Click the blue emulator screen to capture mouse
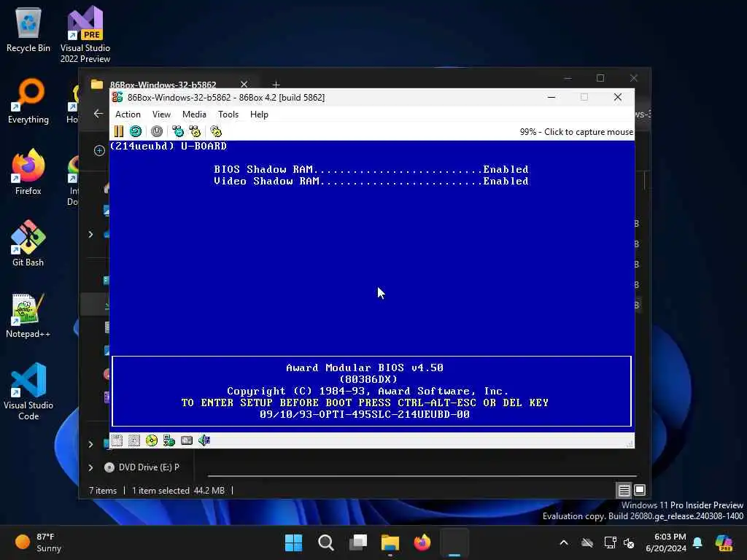The image size is (747, 560). click(371, 286)
